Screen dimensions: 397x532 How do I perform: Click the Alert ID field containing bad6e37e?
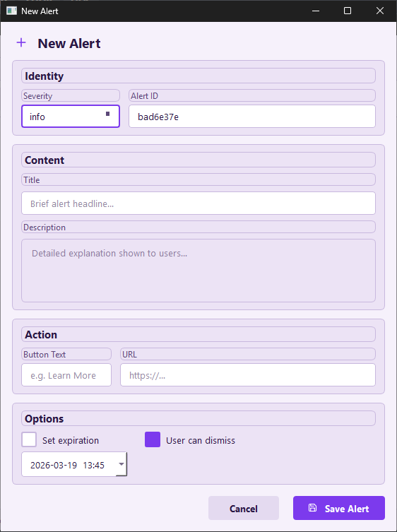(252, 117)
